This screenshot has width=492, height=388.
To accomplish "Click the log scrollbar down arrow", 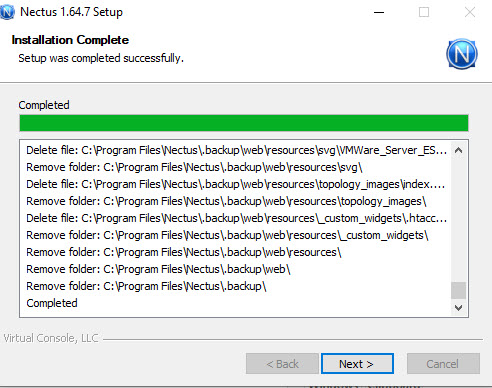I will (458, 307).
